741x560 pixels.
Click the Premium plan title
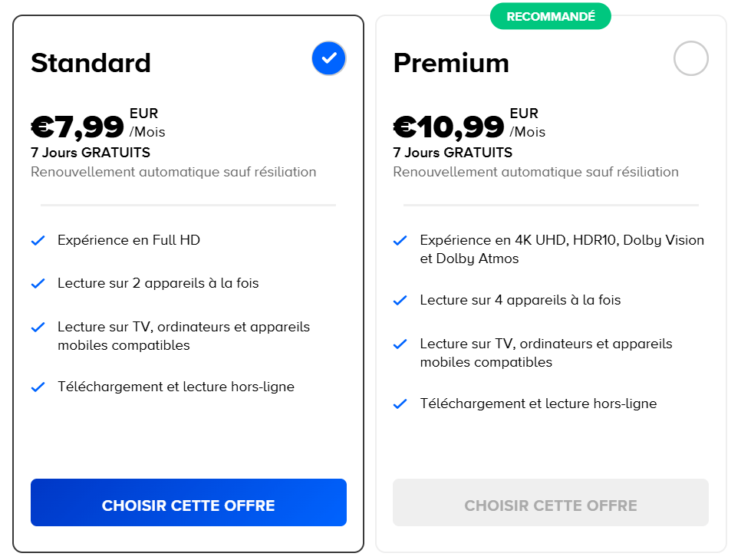[x=451, y=63]
